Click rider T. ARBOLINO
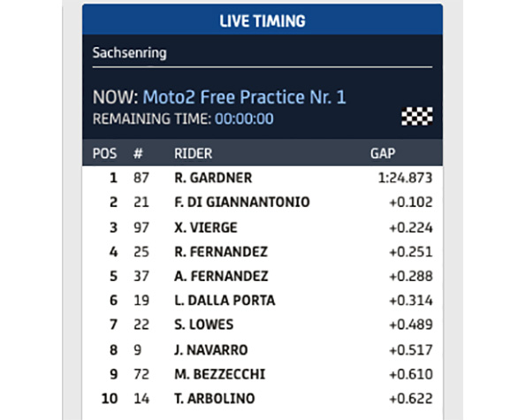The image size is (526, 420). 215,399
